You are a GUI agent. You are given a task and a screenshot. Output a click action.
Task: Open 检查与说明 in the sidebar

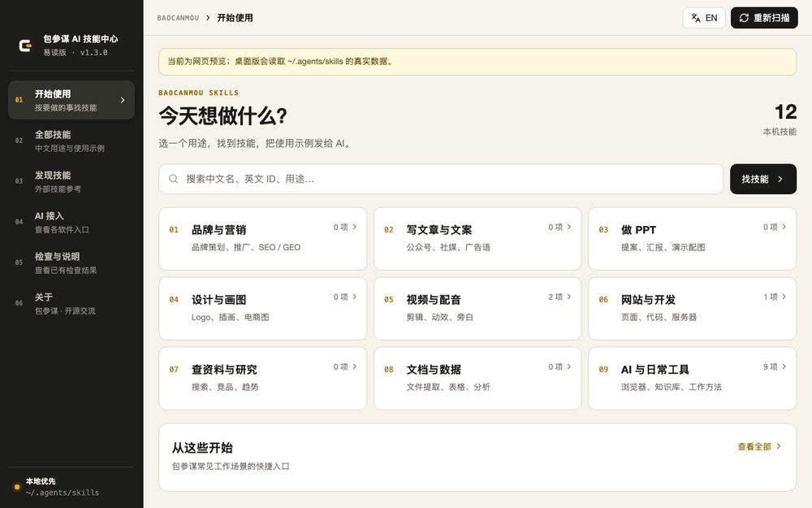click(71, 263)
